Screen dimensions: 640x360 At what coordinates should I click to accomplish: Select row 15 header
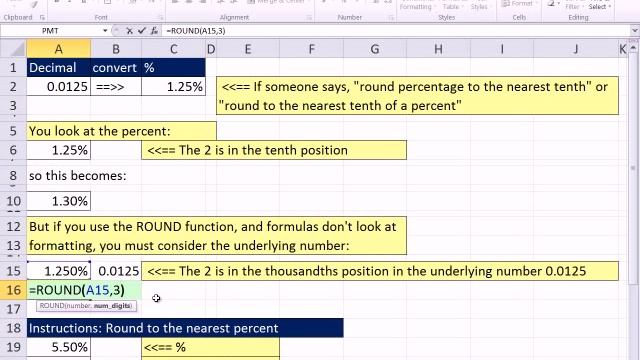coord(13,271)
